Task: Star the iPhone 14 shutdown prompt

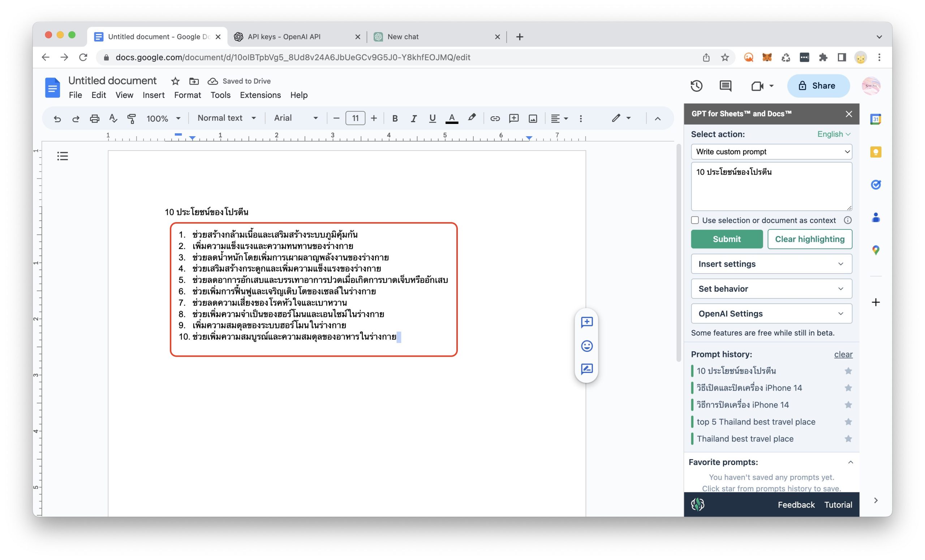Action: coord(848,405)
